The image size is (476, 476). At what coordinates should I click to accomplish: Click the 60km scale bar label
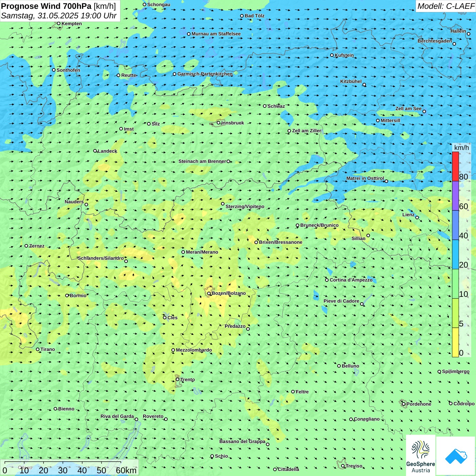(x=126, y=470)
